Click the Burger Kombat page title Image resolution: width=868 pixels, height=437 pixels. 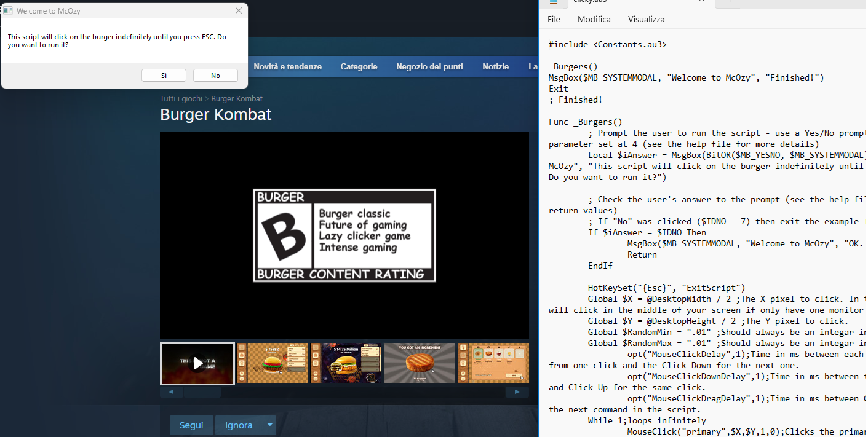(x=215, y=114)
